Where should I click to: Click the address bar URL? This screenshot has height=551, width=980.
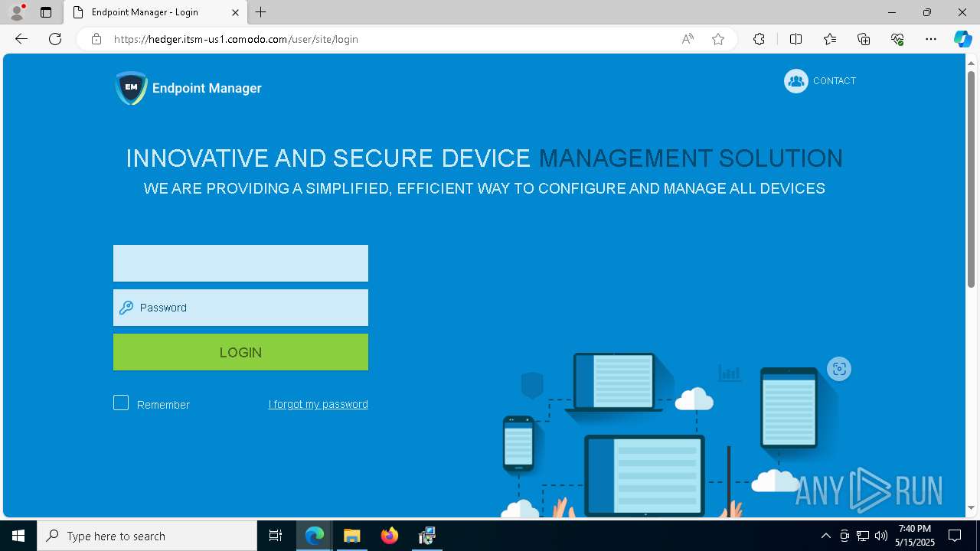[236, 39]
